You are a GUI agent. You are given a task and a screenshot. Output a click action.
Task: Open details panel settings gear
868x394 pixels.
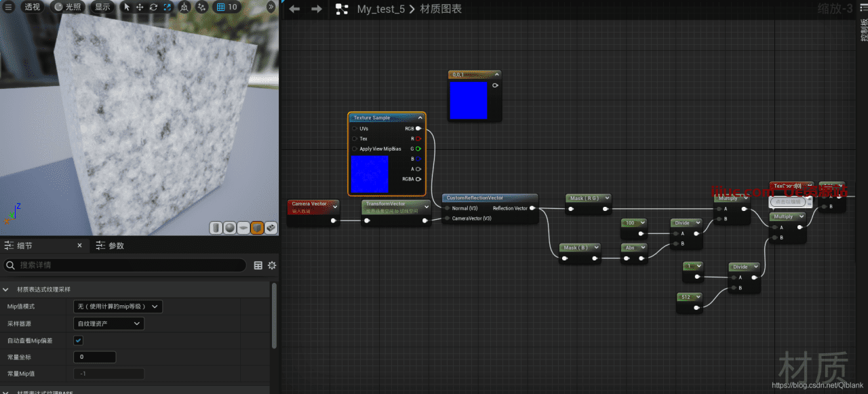click(272, 265)
